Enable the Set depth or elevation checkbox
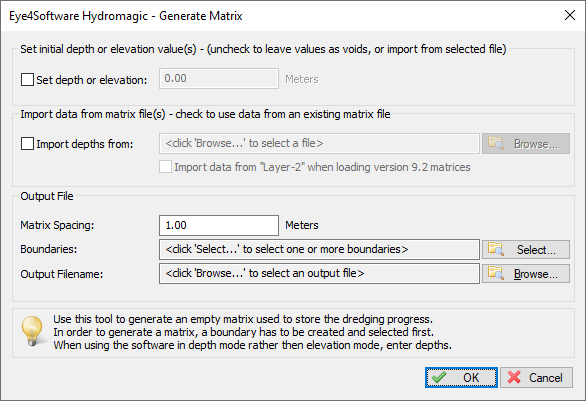The width and height of the screenshot is (586, 401). coord(27,79)
